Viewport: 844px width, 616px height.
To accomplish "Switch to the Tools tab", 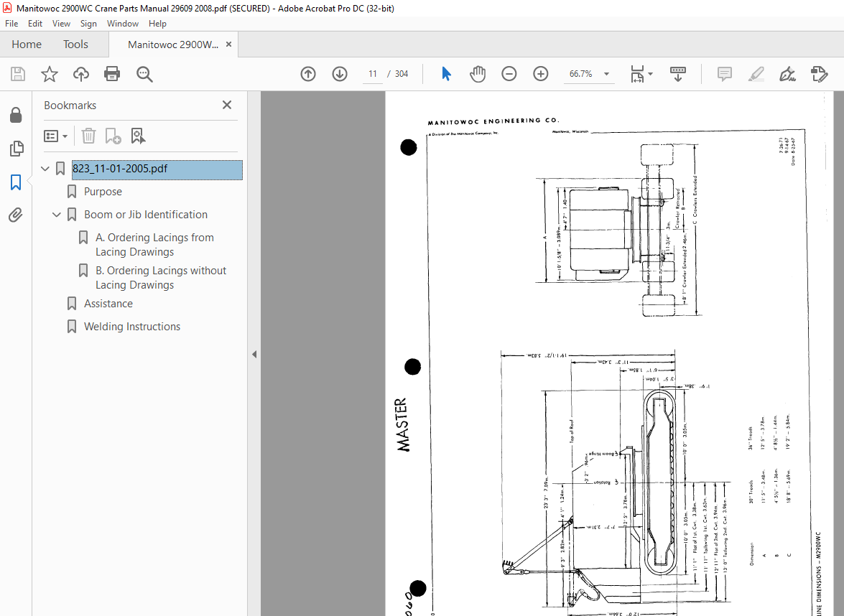I will coord(75,44).
